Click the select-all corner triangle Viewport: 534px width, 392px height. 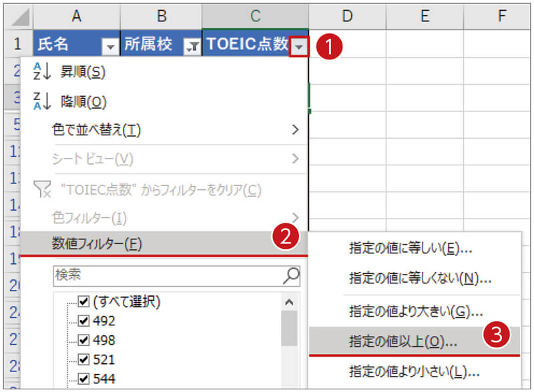[x=20, y=17]
